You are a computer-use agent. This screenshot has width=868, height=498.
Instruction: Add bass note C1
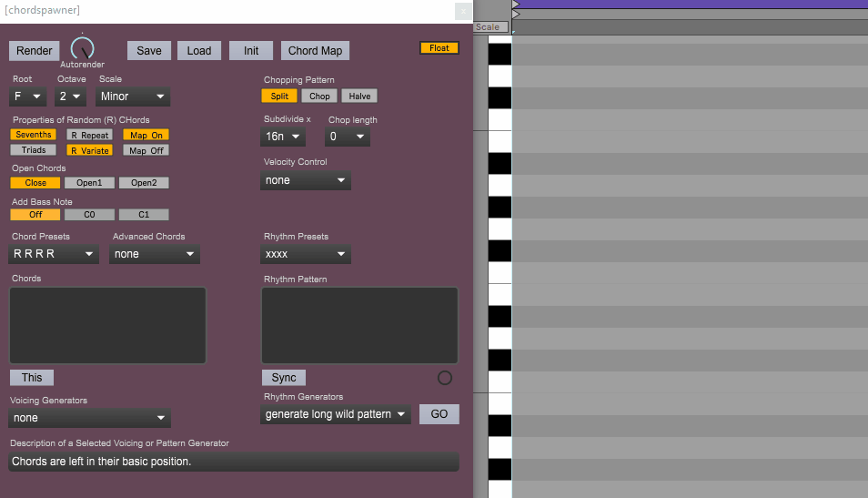click(144, 214)
